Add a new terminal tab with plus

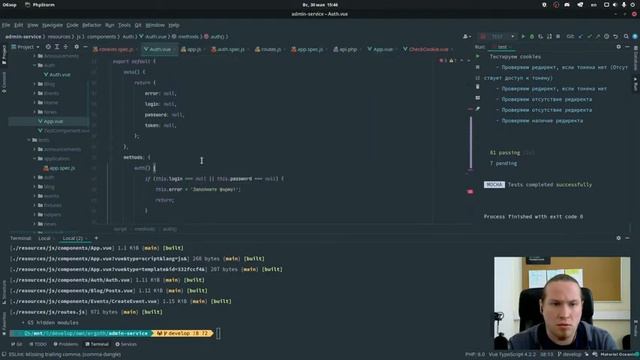click(96, 238)
